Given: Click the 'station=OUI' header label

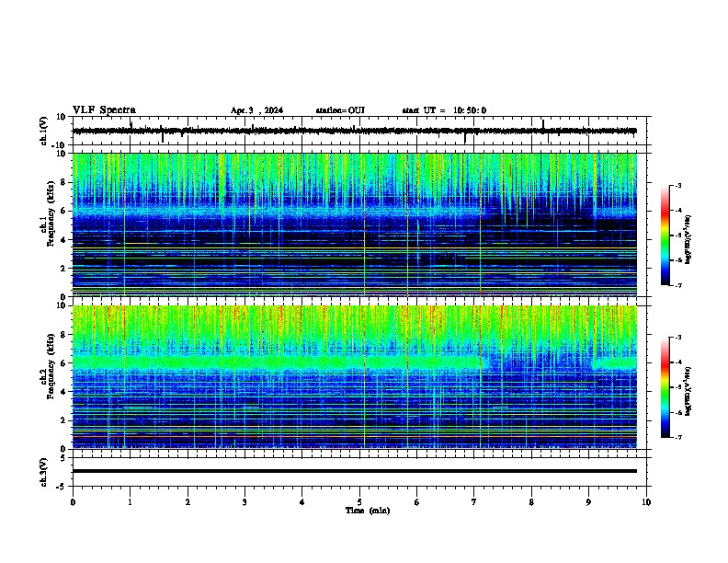Looking at the screenshot, I should click(x=340, y=110).
